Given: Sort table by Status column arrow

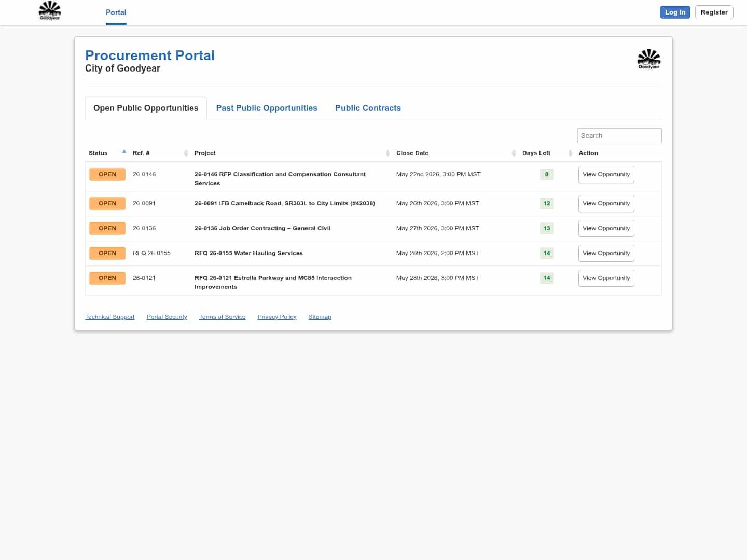Looking at the screenshot, I should click(124, 151).
